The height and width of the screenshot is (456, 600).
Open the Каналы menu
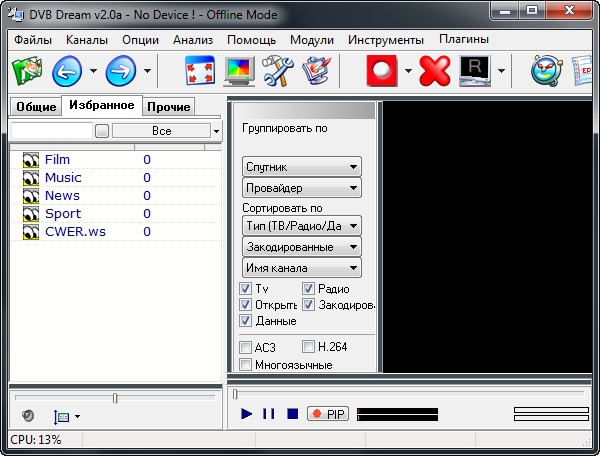pos(87,40)
